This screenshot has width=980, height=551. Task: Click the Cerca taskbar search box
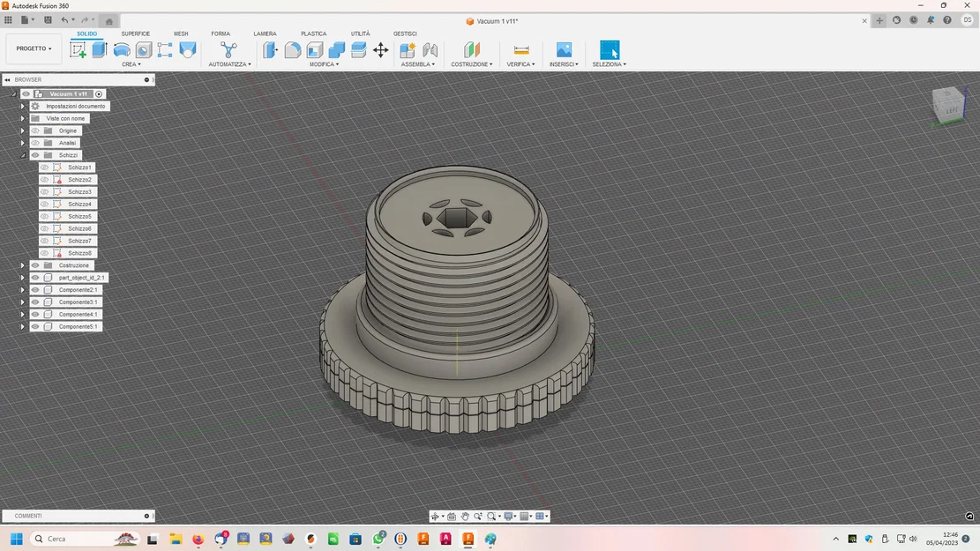click(x=85, y=539)
